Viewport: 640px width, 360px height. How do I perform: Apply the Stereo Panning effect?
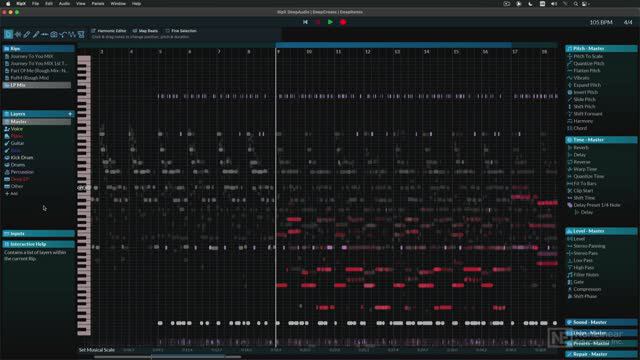pos(589,246)
